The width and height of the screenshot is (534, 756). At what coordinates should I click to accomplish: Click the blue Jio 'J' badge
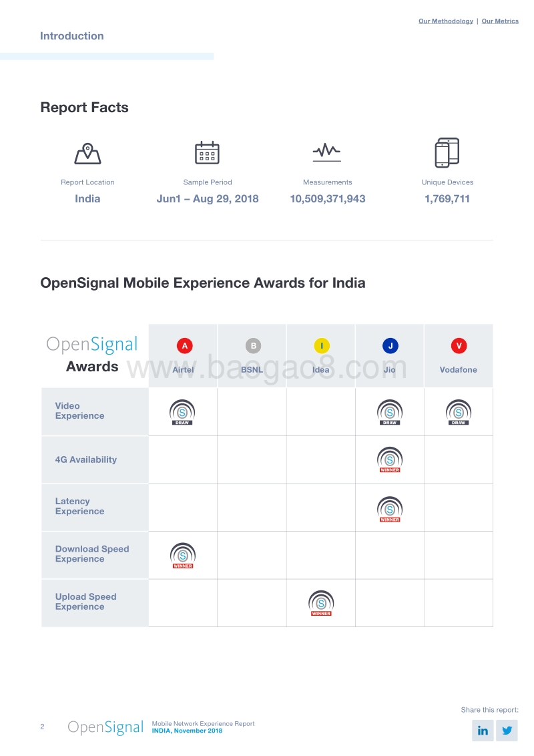coord(390,346)
